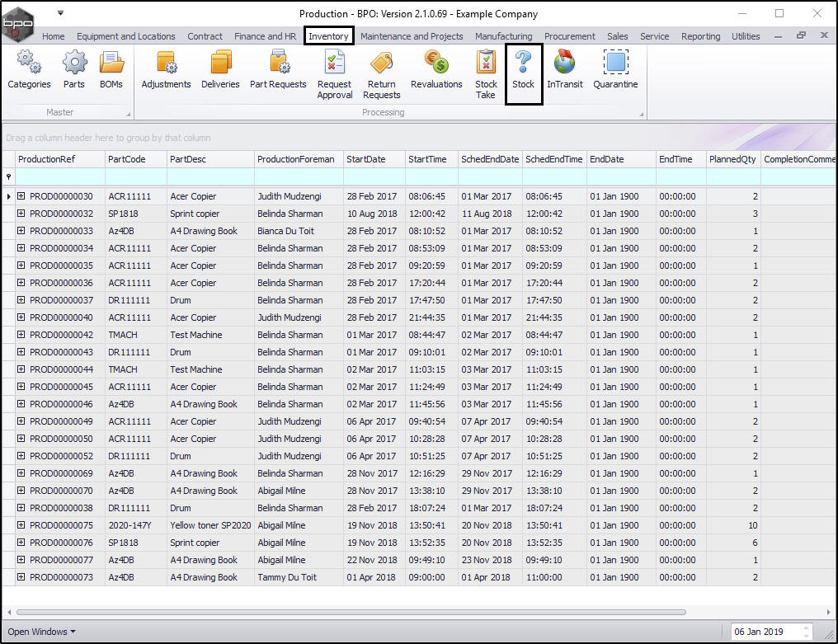The height and width of the screenshot is (644, 838).
Task: Open the Quarantine icon
Action: (x=615, y=69)
